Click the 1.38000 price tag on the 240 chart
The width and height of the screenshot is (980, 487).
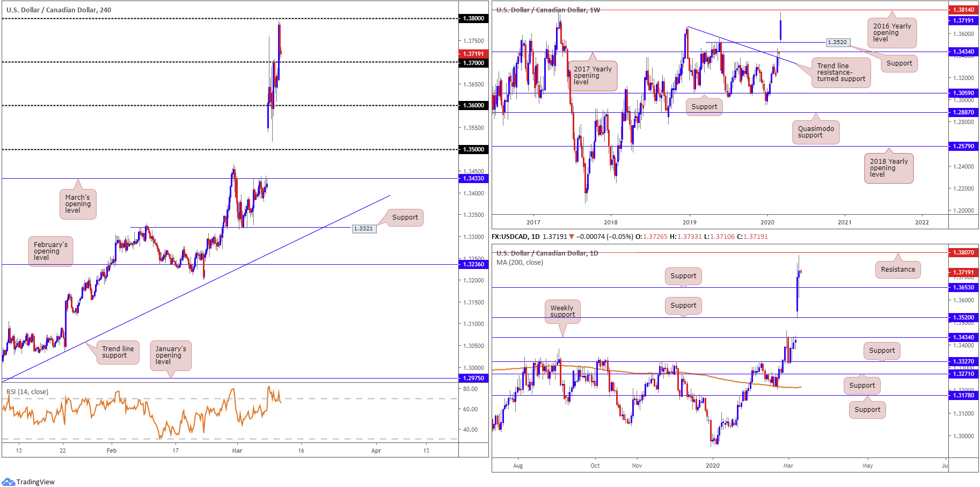[x=473, y=18]
